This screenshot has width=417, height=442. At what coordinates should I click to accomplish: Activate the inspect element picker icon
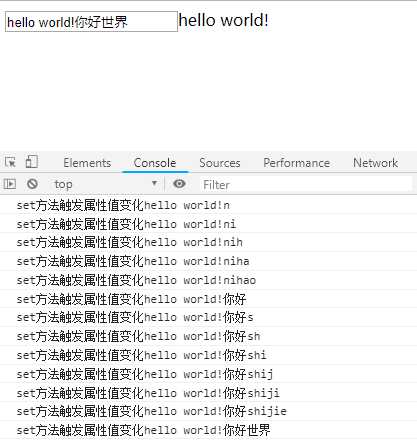10,162
